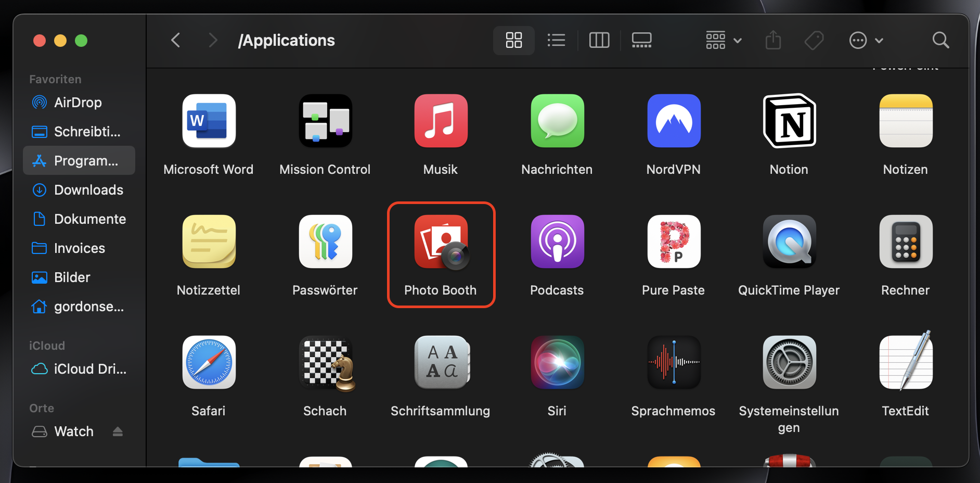Screen dimensions: 980x483
Task: Select the Musik app icon
Action: [x=441, y=121]
